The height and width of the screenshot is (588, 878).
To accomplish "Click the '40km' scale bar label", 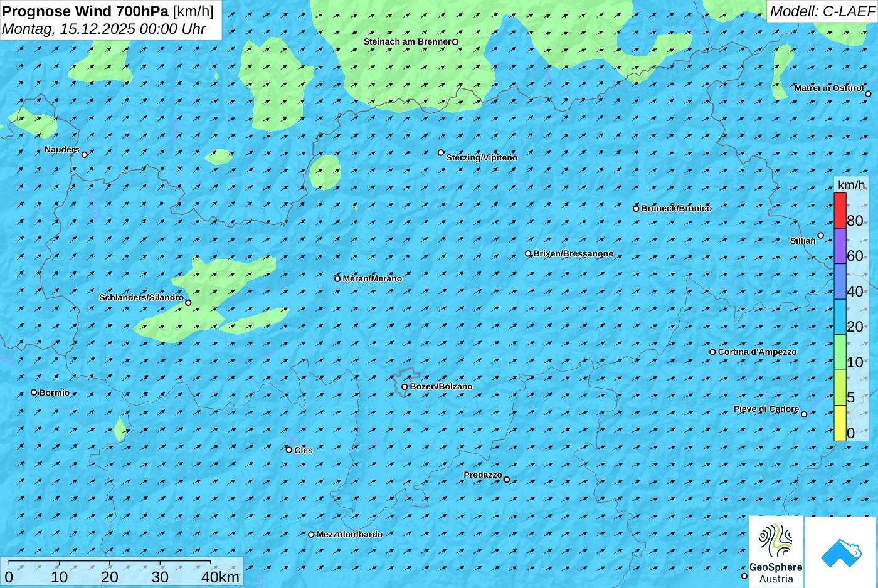I will click(x=221, y=577).
